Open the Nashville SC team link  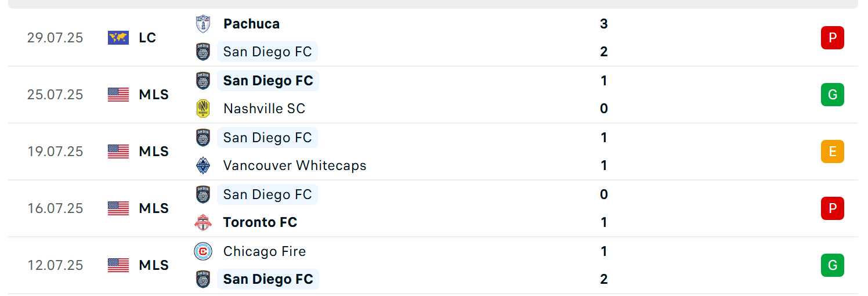[264, 109]
